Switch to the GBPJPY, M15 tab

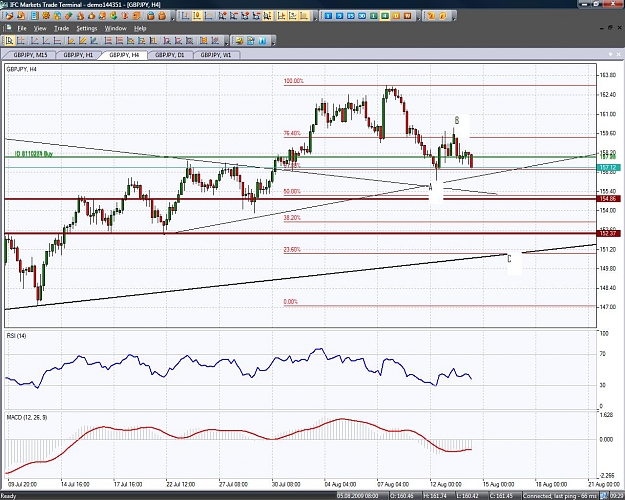[x=30, y=55]
